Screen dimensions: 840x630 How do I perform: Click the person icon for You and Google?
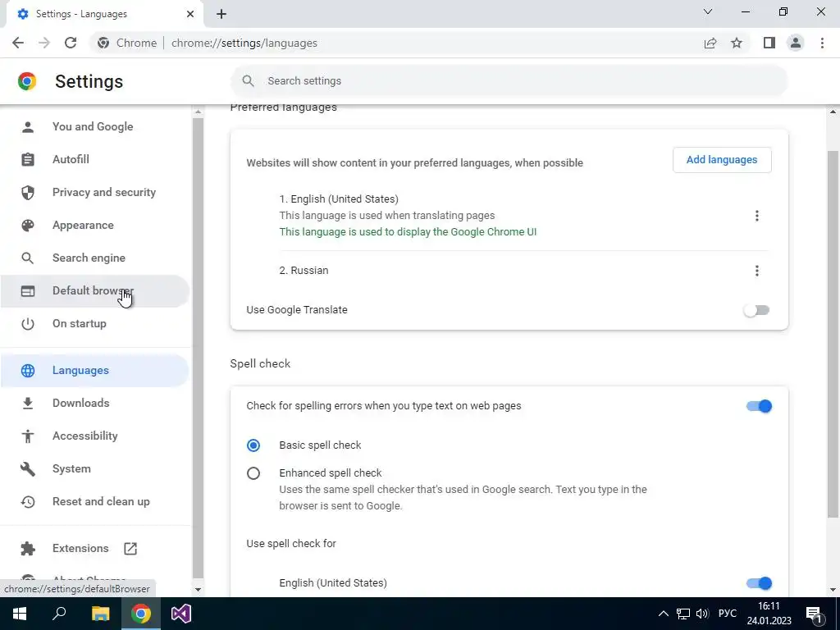point(27,127)
